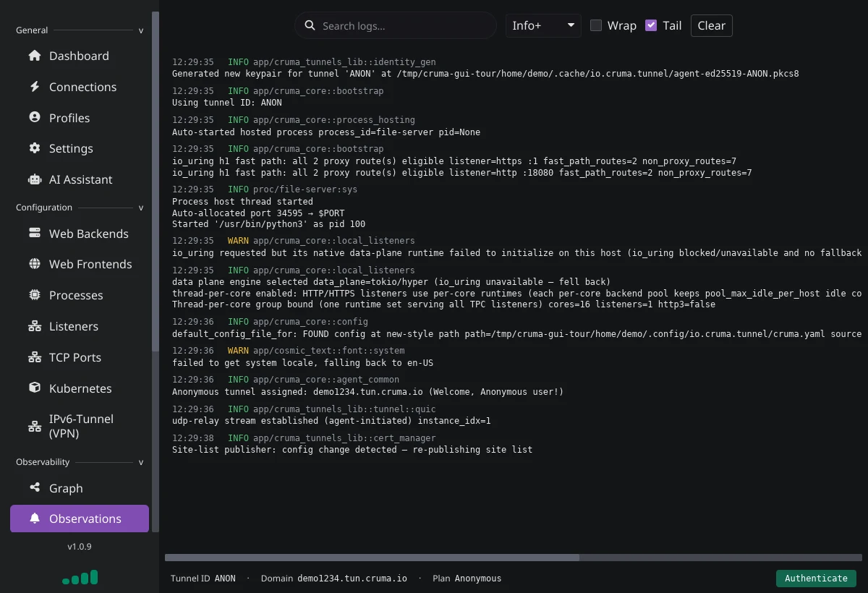Image resolution: width=868 pixels, height=593 pixels.
Task: Click Plan Anonymous in the status bar
Action: click(x=467, y=579)
